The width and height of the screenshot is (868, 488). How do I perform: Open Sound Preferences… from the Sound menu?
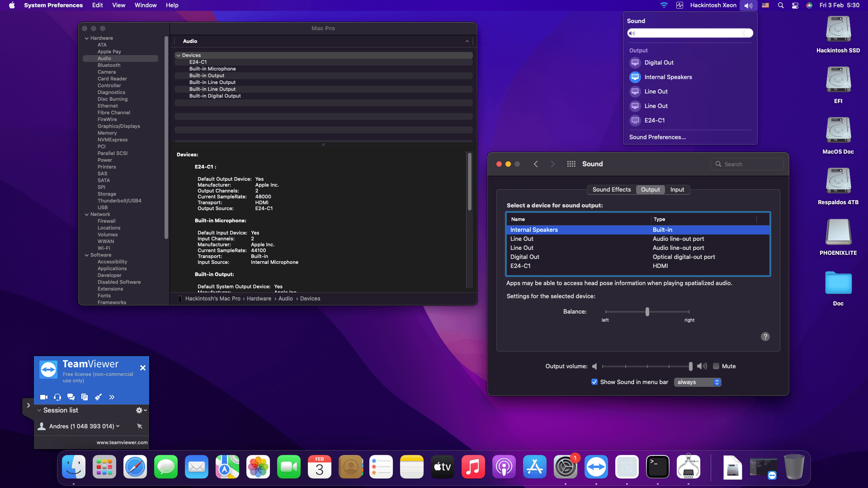(657, 137)
